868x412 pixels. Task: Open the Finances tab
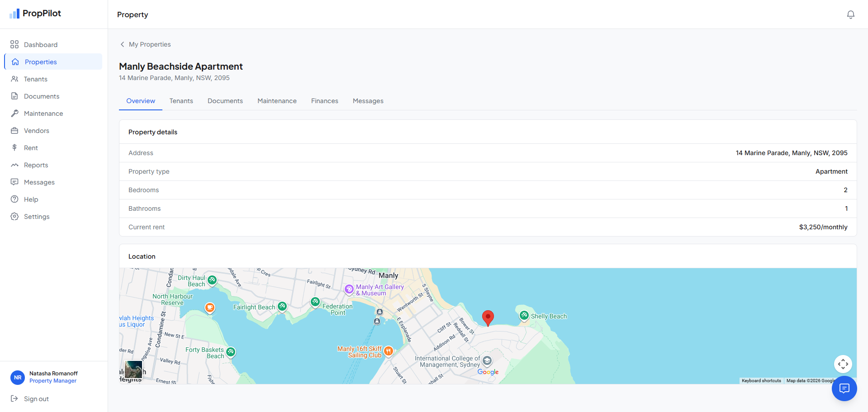[x=325, y=101]
